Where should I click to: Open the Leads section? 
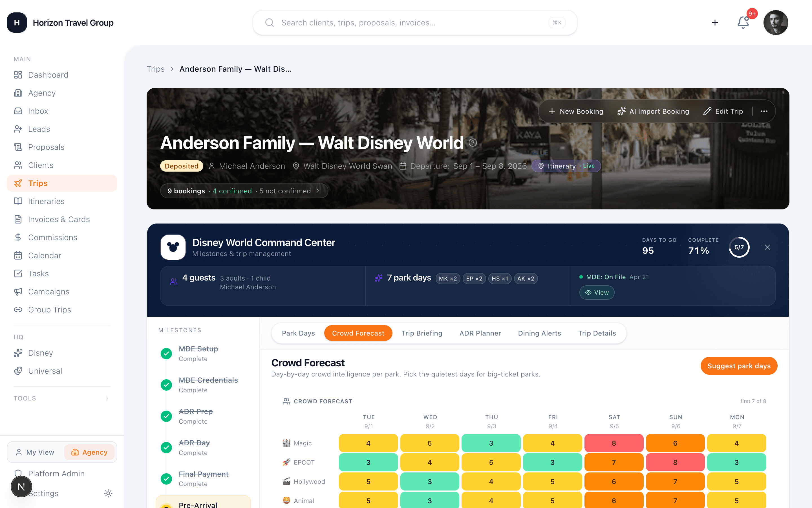point(62,129)
